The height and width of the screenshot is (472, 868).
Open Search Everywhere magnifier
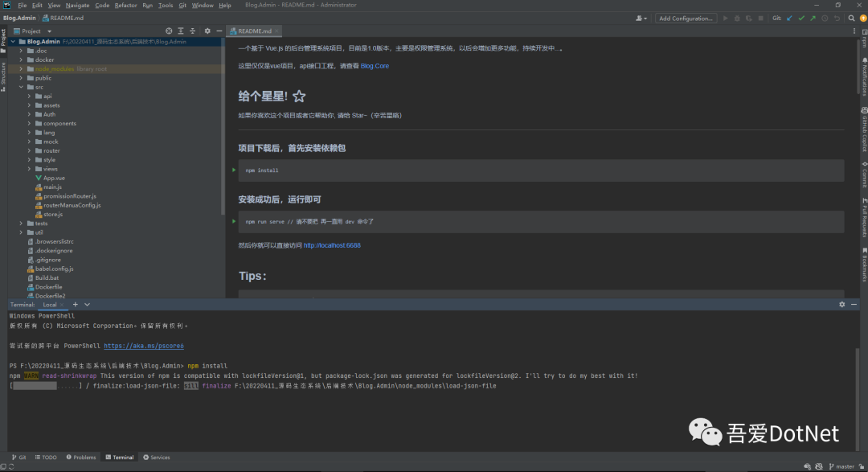point(851,18)
